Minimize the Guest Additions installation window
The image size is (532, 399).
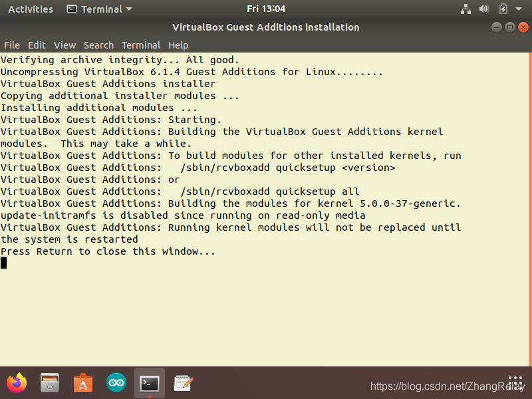tap(497, 27)
